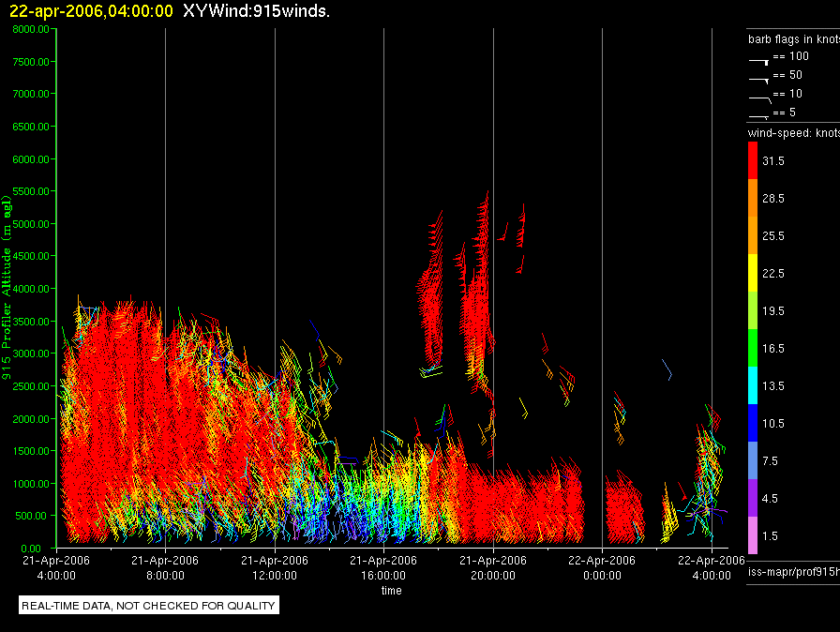Click the 'time' x-axis label
Viewport: 840px width, 632px height.
392,590
